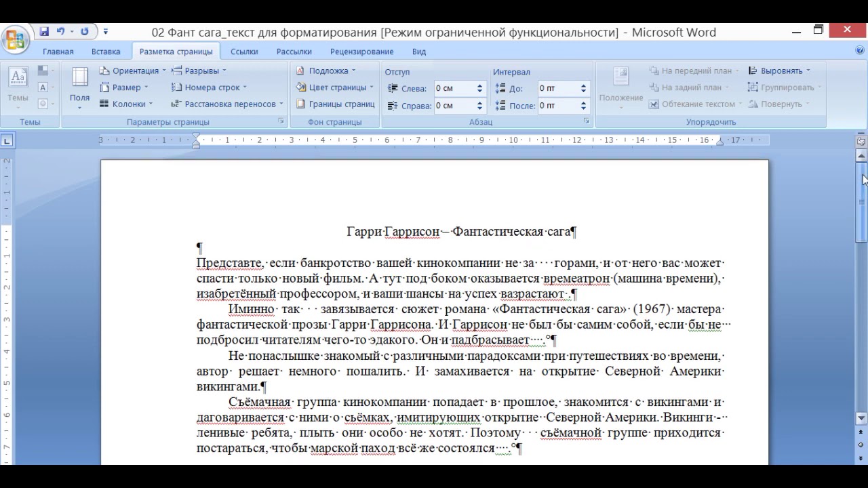This screenshot has width=868, height=488.
Task: Redo action in quick access toolbar
Action: (x=85, y=32)
